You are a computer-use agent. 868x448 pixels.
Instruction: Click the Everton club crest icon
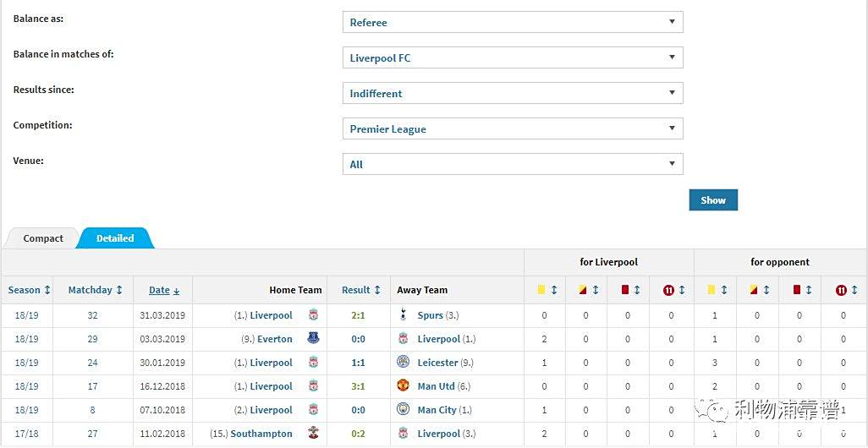313,338
